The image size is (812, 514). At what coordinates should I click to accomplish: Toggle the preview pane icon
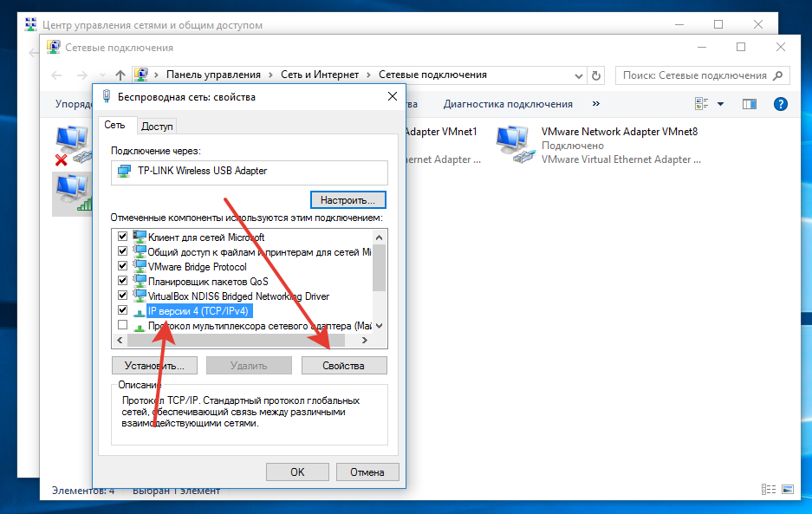(x=750, y=104)
